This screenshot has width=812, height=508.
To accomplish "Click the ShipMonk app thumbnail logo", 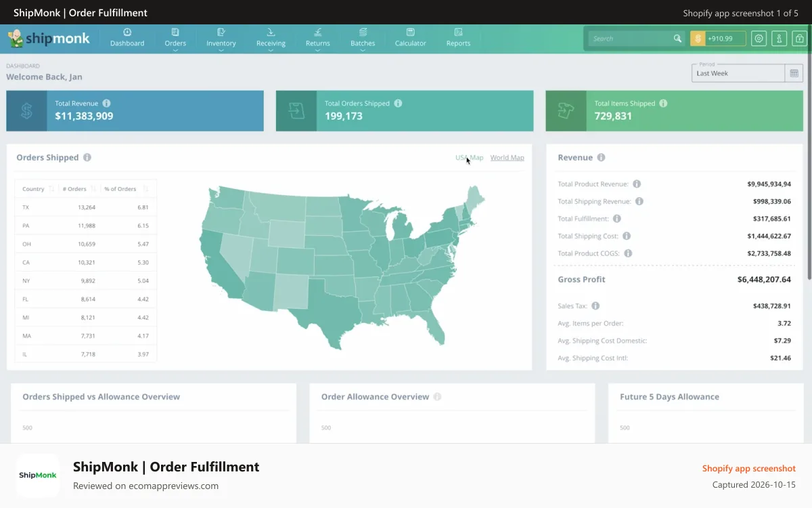I will pos(38,475).
